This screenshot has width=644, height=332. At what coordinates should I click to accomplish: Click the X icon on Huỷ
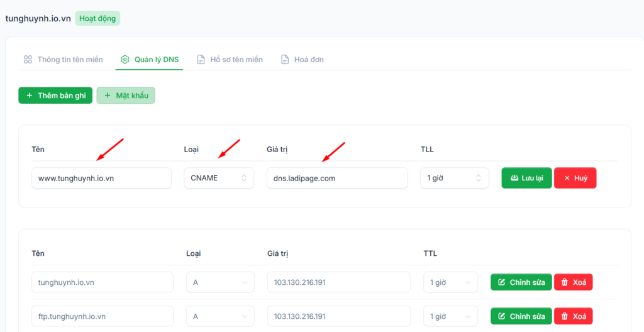pos(567,178)
